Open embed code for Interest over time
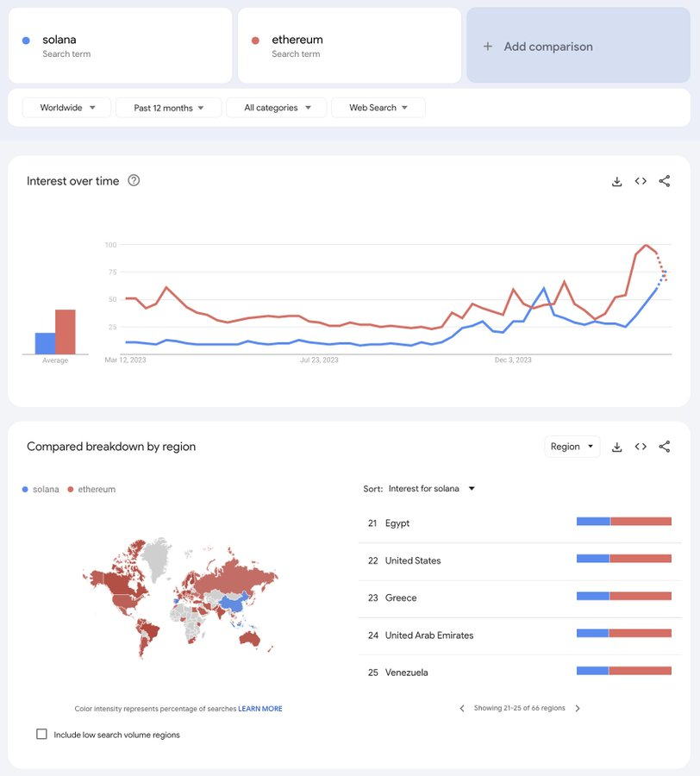700x776 pixels. [641, 181]
